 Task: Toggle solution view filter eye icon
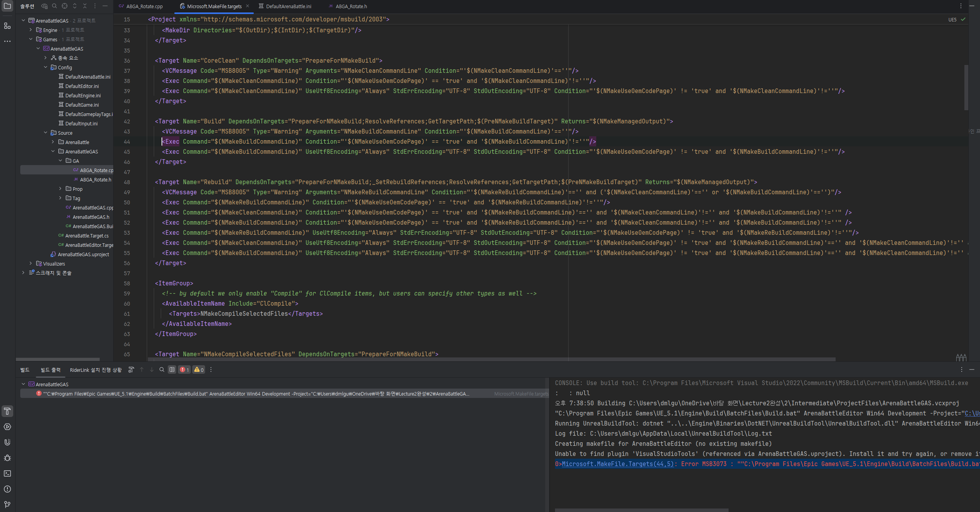[x=44, y=6]
